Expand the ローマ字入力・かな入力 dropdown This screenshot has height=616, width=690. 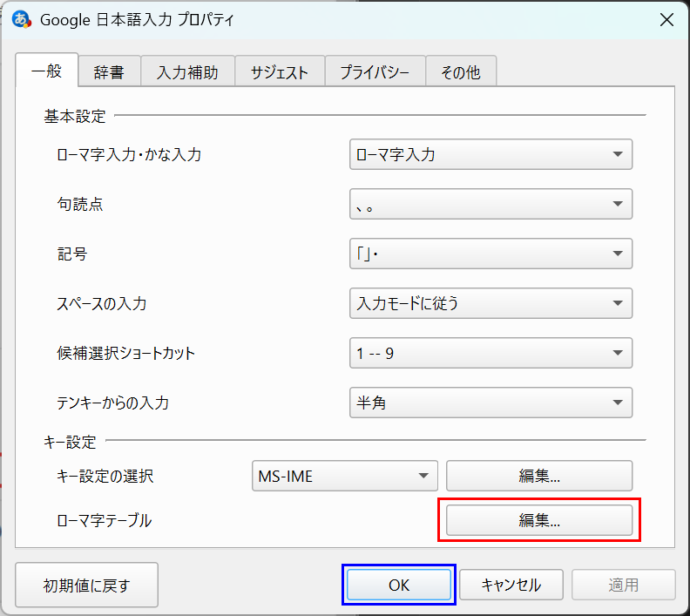(490, 155)
